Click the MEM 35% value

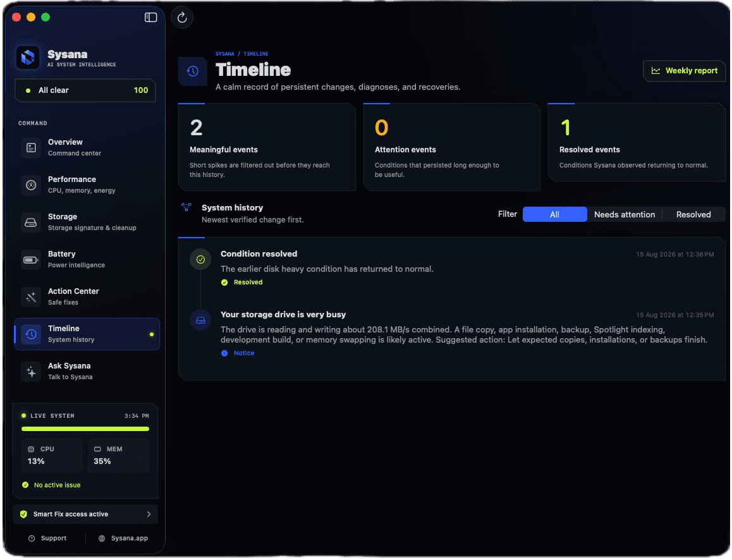pyautogui.click(x=102, y=461)
